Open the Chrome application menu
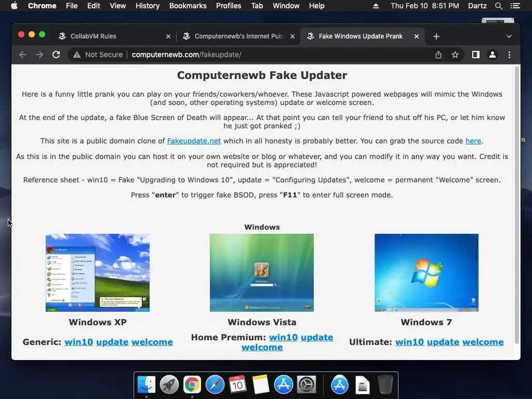Screen dimensions: 532x399 (42, 6)
